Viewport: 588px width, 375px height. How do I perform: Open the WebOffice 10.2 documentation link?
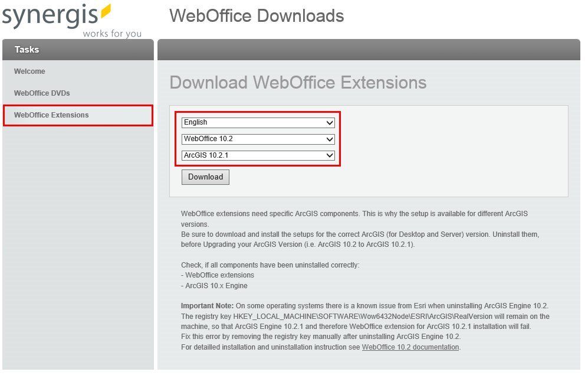click(x=410, y=347)
